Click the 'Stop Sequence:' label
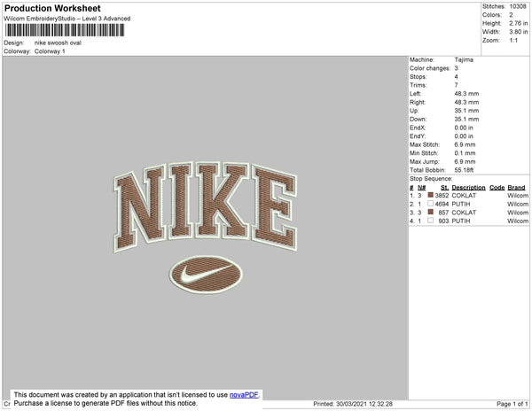The image size is (532, 411). pos(431,179)
